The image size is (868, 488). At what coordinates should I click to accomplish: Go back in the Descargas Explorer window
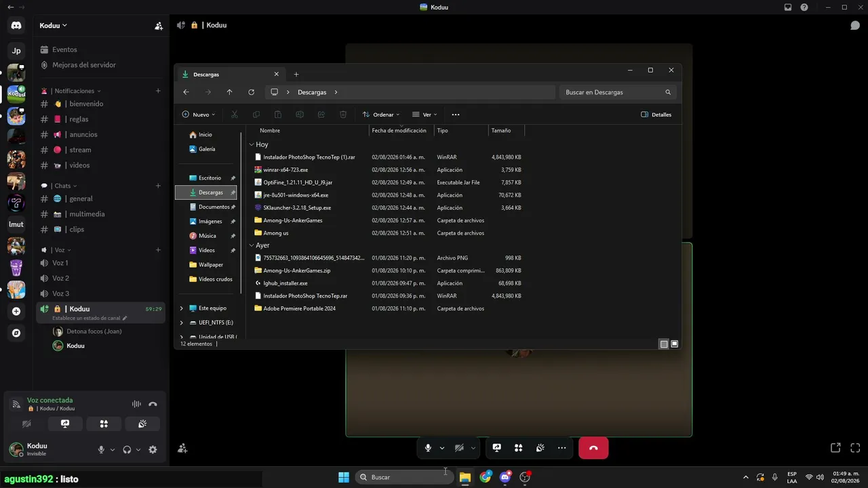click(x=186, y=92)
